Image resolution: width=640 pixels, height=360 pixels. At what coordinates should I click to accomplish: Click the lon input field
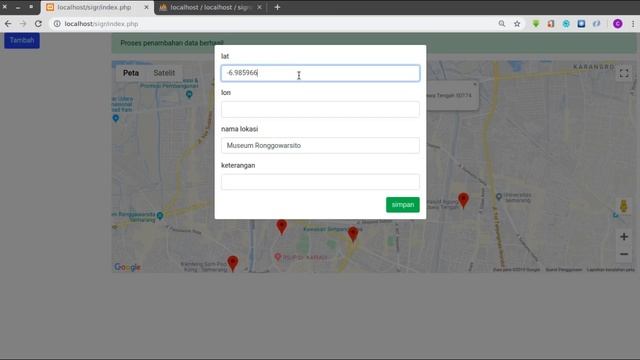(320, 109)
